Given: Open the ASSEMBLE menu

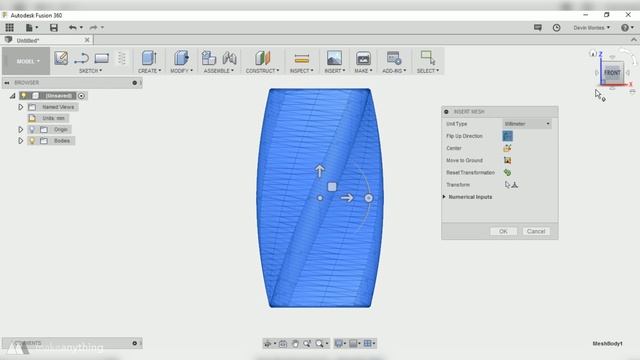Looking at the screenshot, I should pos(219,71).
